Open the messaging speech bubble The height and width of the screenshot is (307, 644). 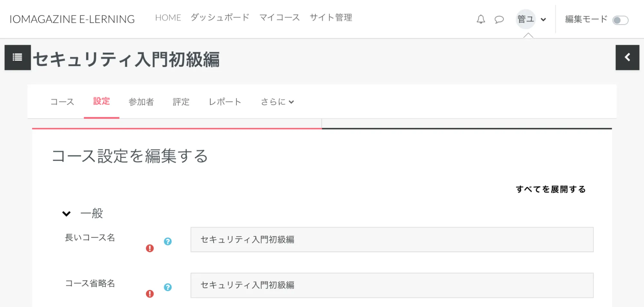(x=499, y=20)
